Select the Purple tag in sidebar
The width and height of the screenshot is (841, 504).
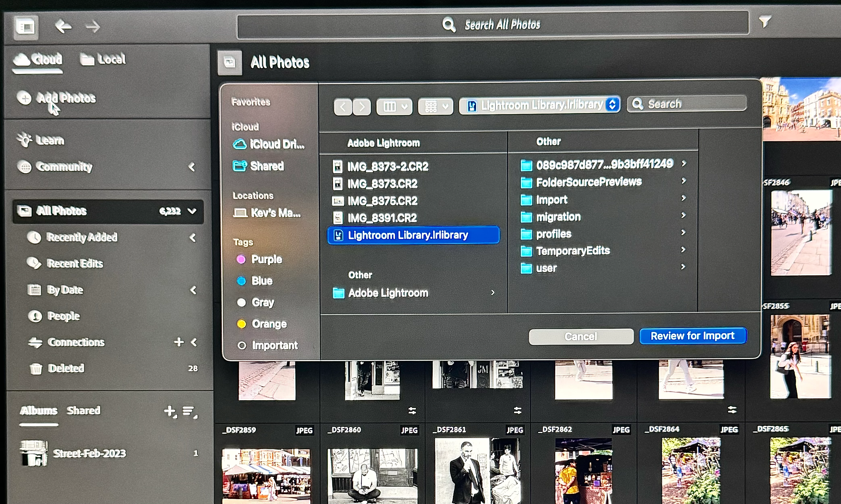click(x=266, y=259)
